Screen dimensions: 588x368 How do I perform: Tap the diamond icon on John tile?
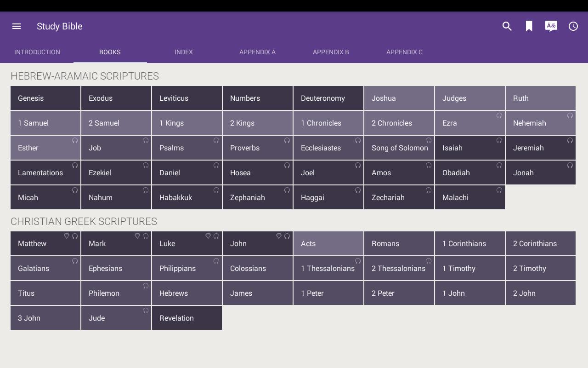click(278, 236)
